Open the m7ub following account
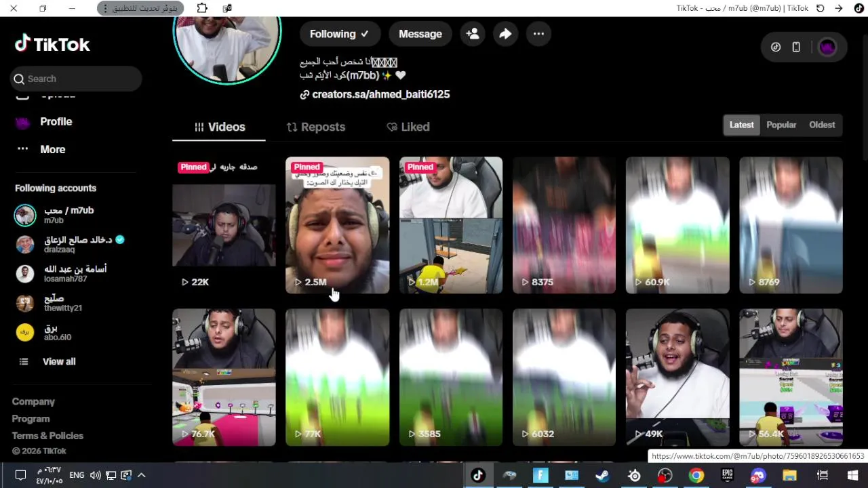Screen dimensions: 868x488 [x=76, y=215]
